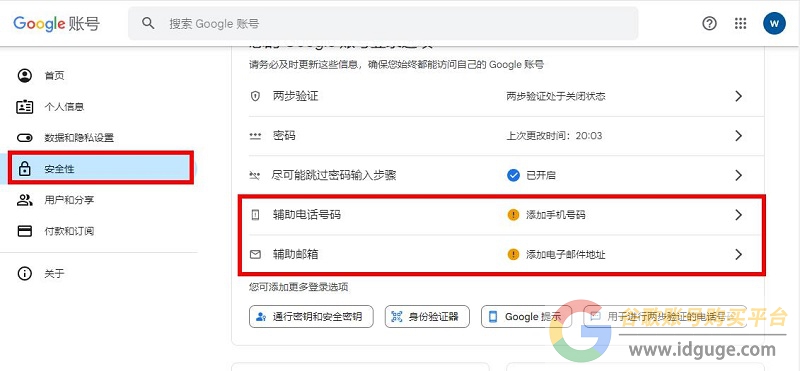Click the 通行密钥和安全密钥 button
800x371 pixels.
click(x=311, y=316)
